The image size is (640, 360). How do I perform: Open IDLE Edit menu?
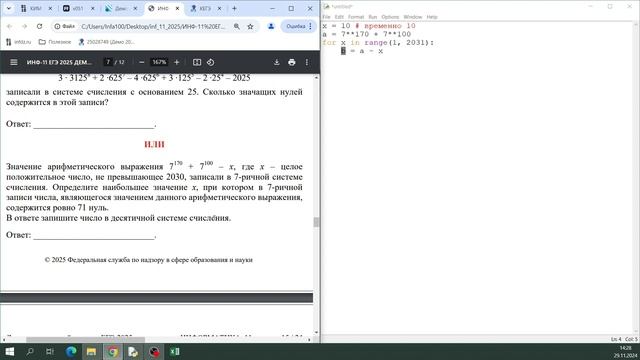pos(339,17)
